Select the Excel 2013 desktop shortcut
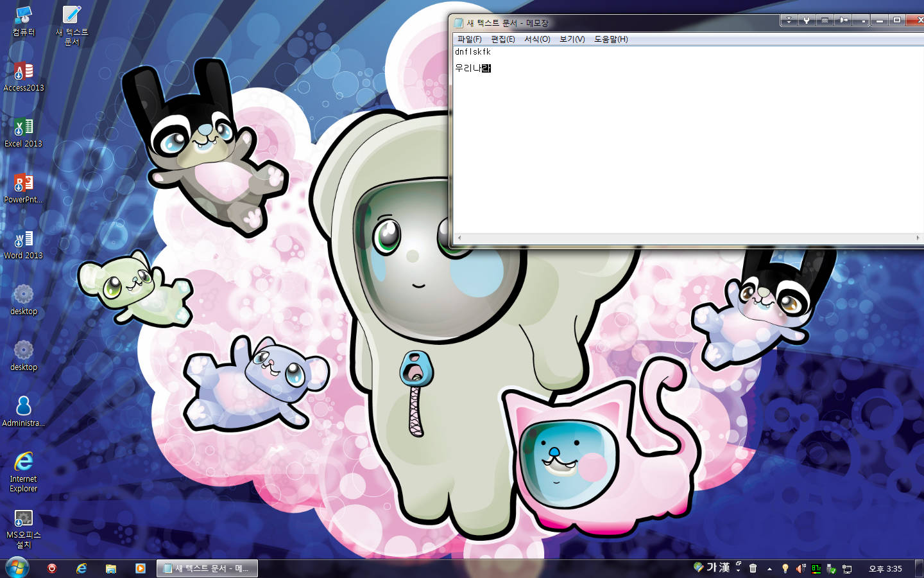This screenshot has width=924, height=578. point(24,133)
